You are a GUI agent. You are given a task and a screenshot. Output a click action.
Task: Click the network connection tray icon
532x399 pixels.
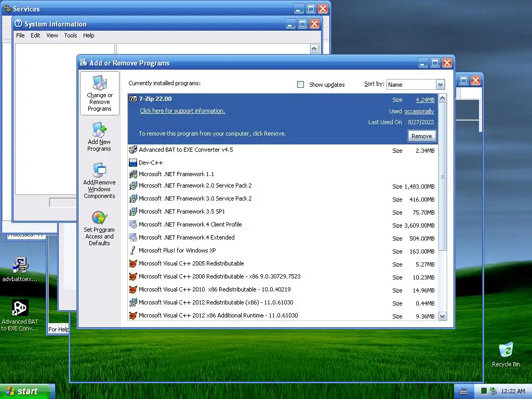494,391
